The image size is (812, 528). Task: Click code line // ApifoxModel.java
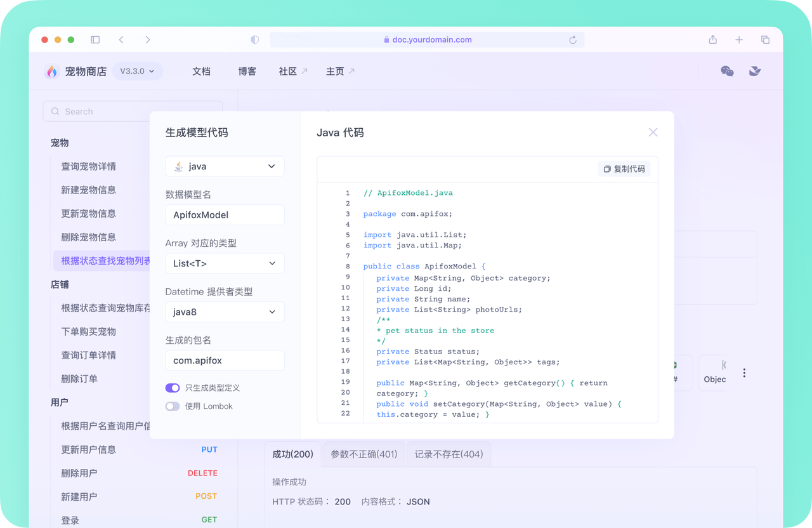[408, 193]
